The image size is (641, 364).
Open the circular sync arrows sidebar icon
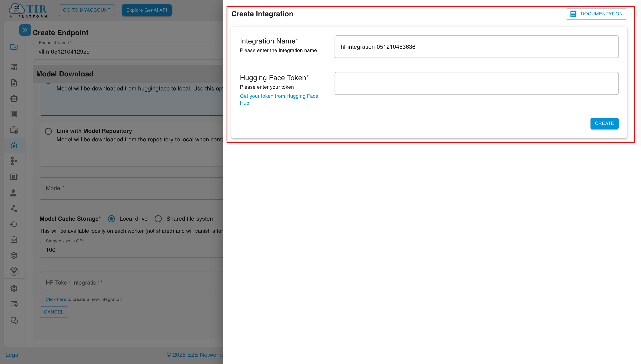coord(14,224)
